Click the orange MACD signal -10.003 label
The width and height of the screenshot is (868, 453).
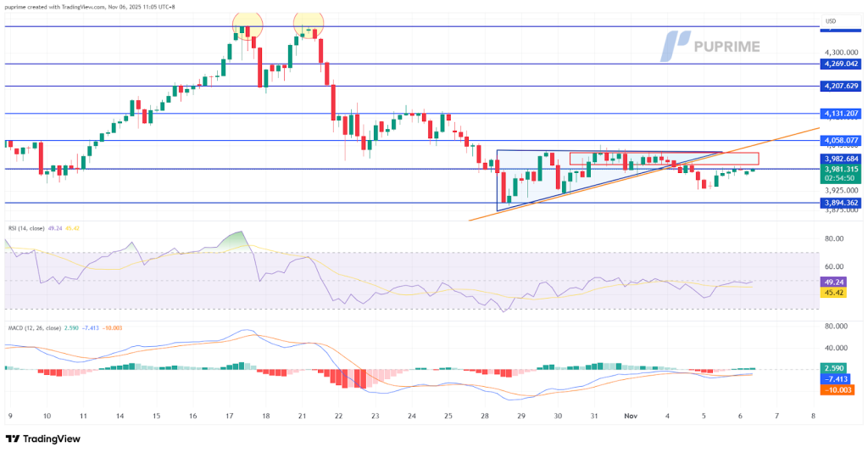coord(837,390)
